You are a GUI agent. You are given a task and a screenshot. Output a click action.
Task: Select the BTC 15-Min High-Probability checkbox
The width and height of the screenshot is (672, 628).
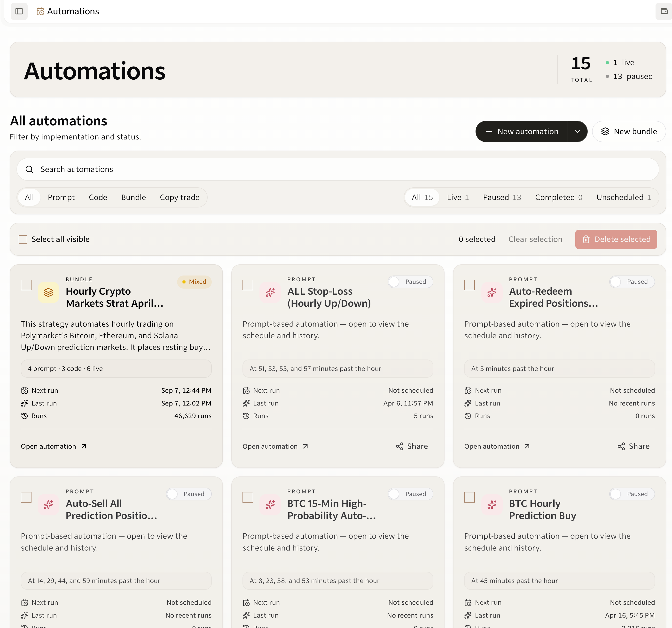248,497
